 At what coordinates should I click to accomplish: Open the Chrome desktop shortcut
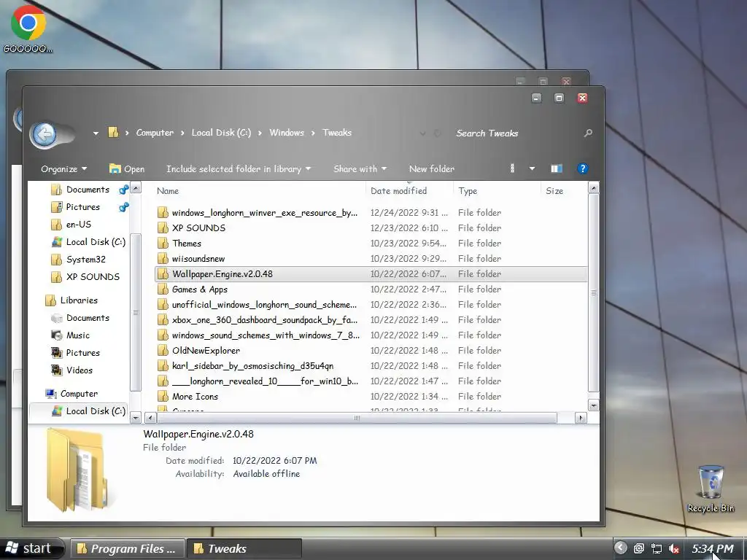coord(28,28)
